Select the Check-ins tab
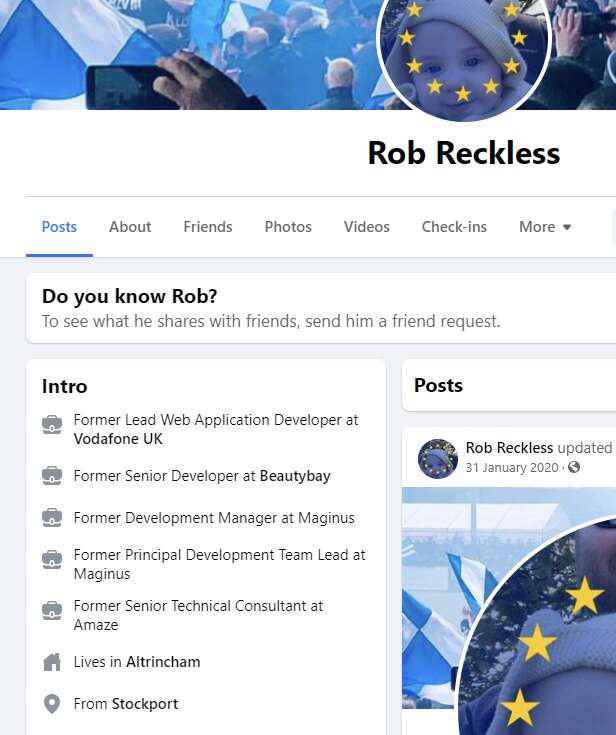The image size is (616, 735). point(454,227)
